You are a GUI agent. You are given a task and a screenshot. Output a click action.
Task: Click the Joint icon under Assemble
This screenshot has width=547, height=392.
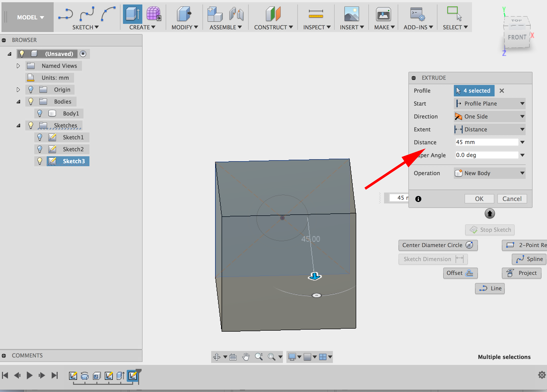236,14
